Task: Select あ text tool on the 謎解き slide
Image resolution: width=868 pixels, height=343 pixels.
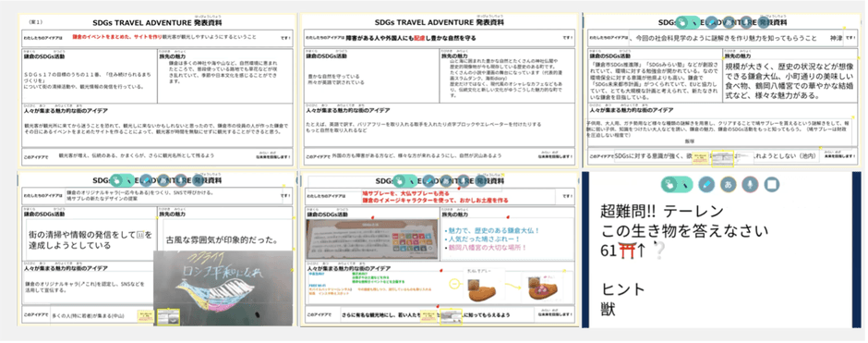Action: click(729, 23)
